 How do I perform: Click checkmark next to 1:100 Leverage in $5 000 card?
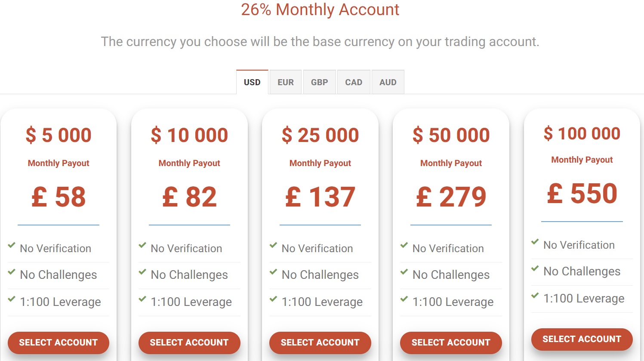pyautogui.click(x=12, y=299)
